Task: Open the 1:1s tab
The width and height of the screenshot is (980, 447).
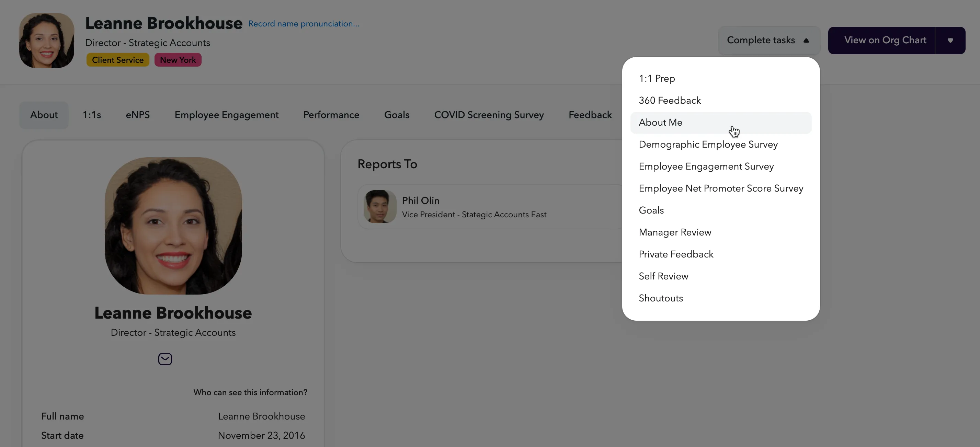Action: 92,115
